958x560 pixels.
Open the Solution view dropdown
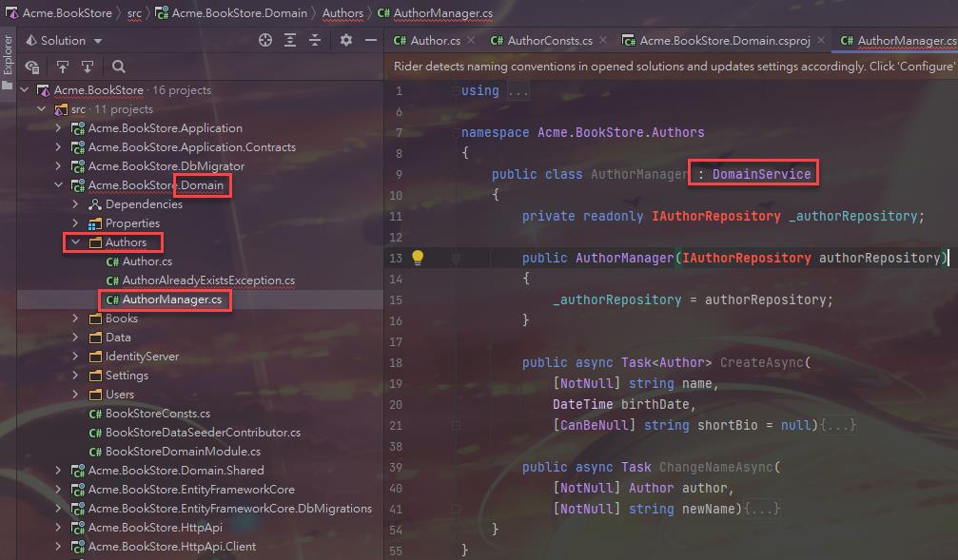point(98,41)
